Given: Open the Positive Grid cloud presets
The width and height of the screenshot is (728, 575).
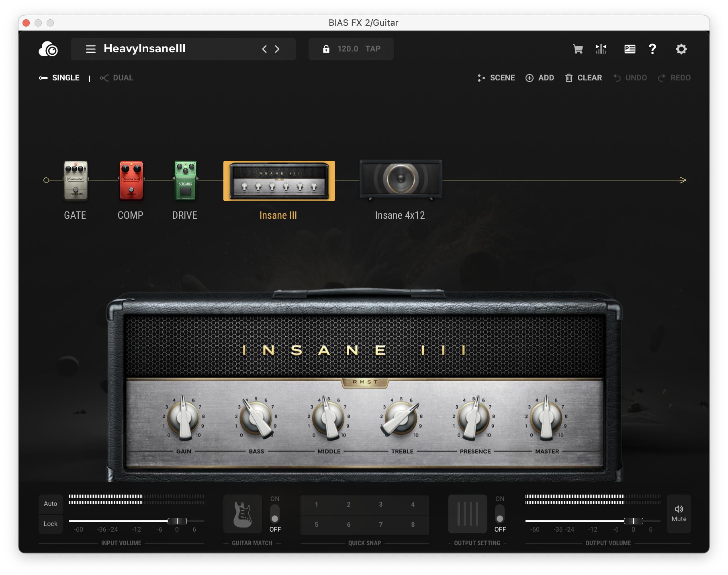Looking at the screenshot, I should coord(48,49).
